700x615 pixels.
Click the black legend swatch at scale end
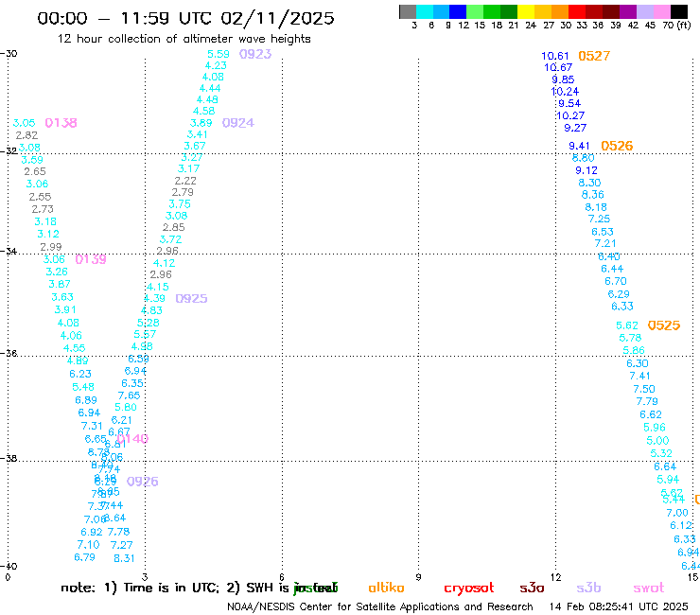point(678,11)
